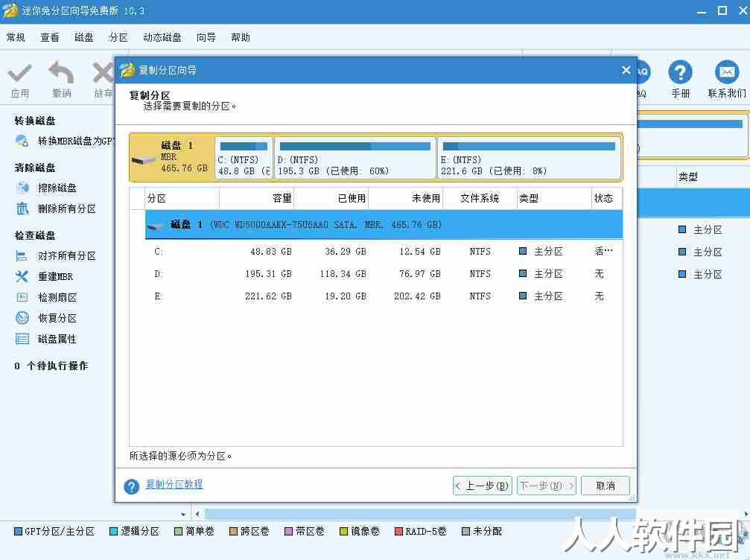Select the D: partition row (195.31 GB)
750x560 pixels.
point(384,273)
